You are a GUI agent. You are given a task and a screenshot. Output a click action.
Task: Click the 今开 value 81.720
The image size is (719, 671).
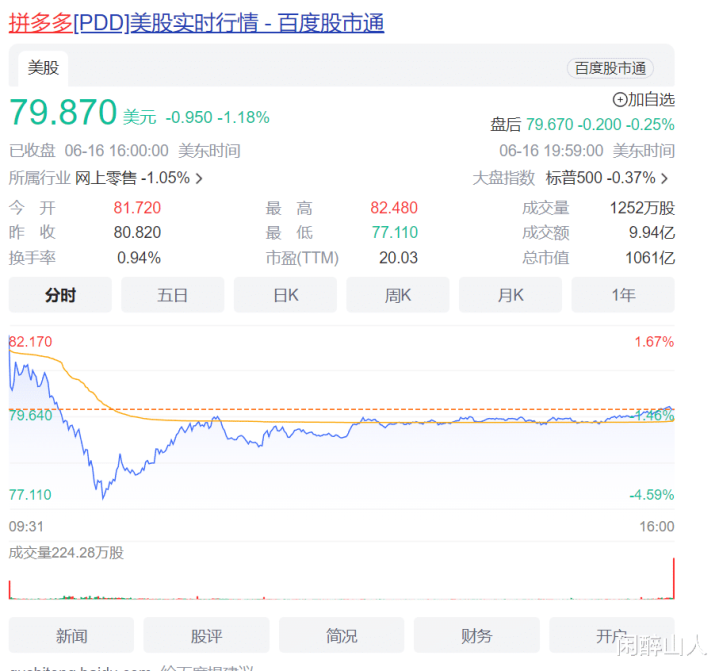137,208
